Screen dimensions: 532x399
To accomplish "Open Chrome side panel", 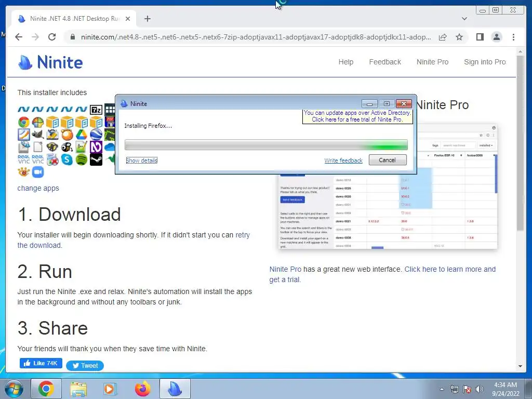I will pos(480,37).
